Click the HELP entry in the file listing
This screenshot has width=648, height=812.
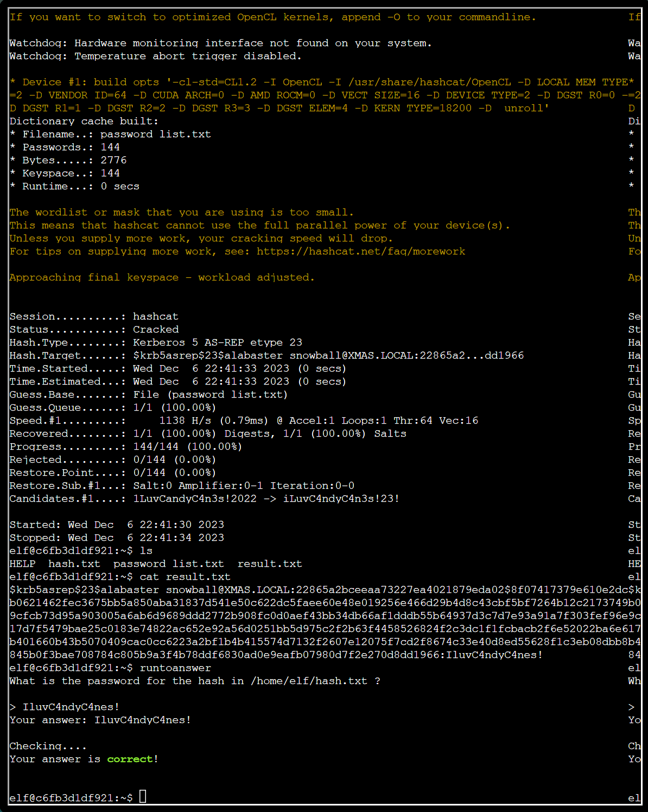22,564
